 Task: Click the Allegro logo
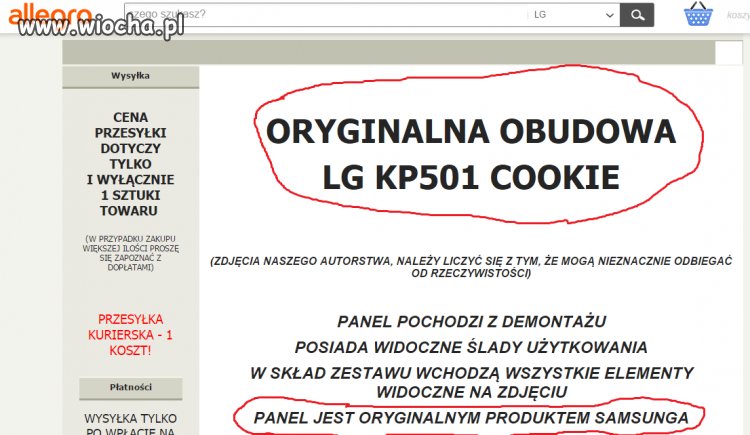tap(50, 14)
